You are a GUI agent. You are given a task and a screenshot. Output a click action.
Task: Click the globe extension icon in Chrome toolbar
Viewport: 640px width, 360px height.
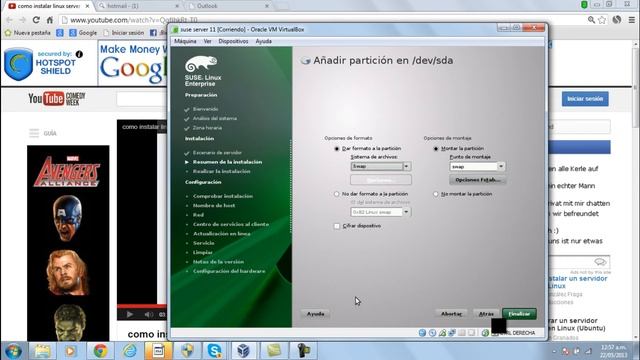tap(617, 20)
